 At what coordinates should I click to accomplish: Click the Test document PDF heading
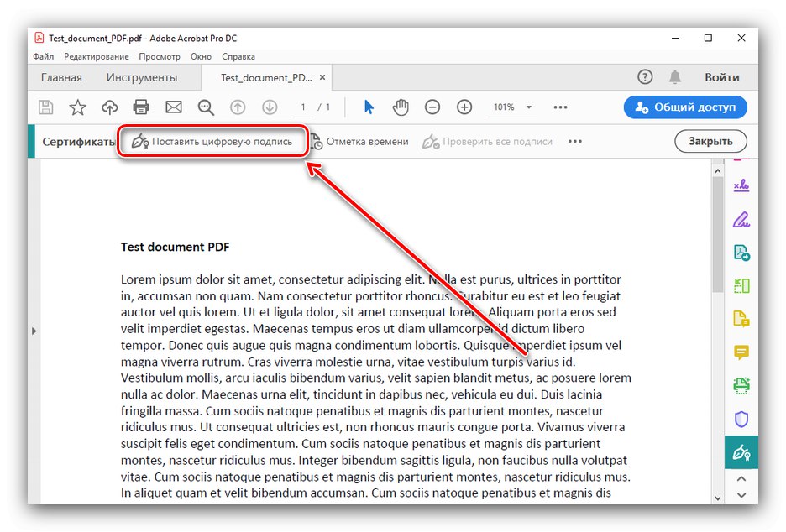pyautogui.click(x=175, y=247)
